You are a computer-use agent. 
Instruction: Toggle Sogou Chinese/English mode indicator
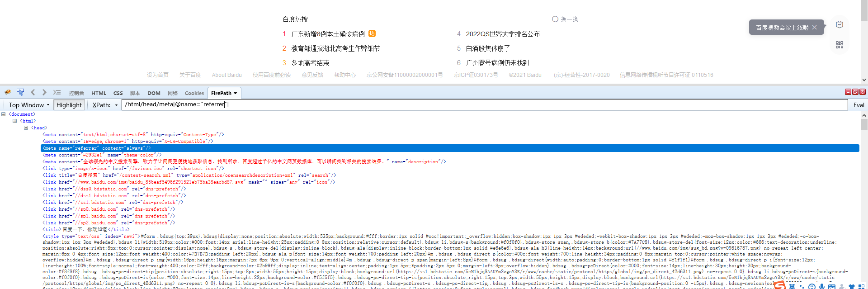[x=792, y=286]
